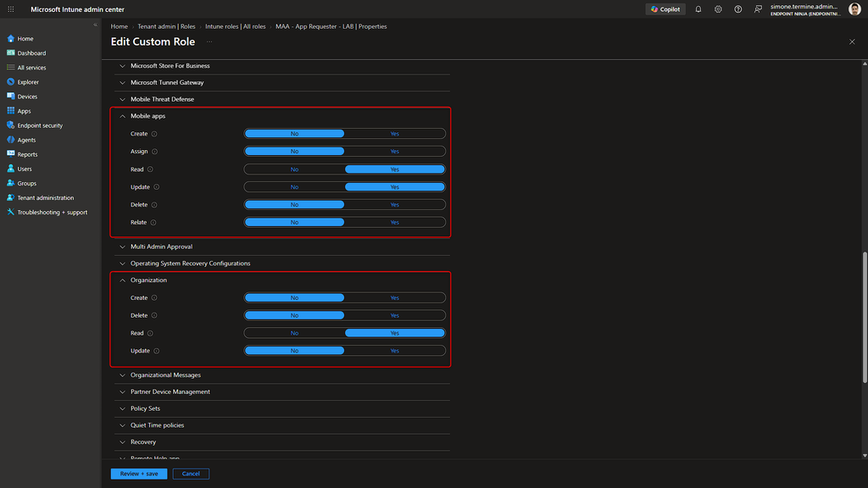Show info tooltip for Organization Update
The width and height of the screenshot is (868, 488).
click(x=157, y=351)
